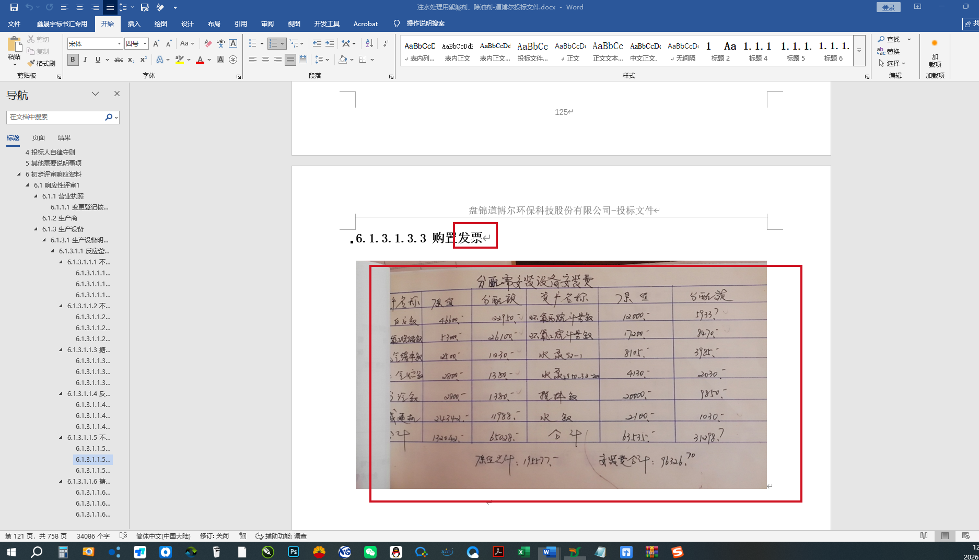Open the 选择 select dropdown
This screenshot has width=979, height=560.
point(892,63)
